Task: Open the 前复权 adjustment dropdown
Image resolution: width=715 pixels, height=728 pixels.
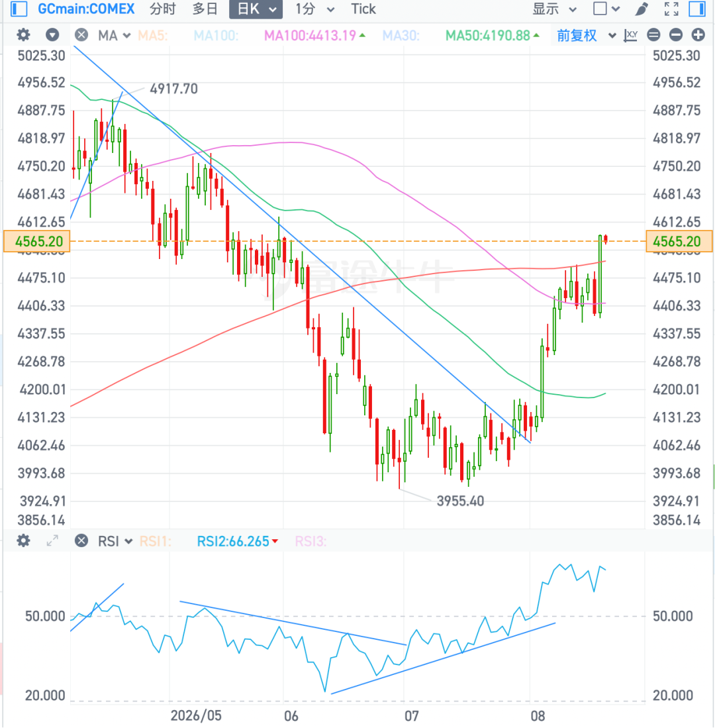Action: (x=586, y=35)
